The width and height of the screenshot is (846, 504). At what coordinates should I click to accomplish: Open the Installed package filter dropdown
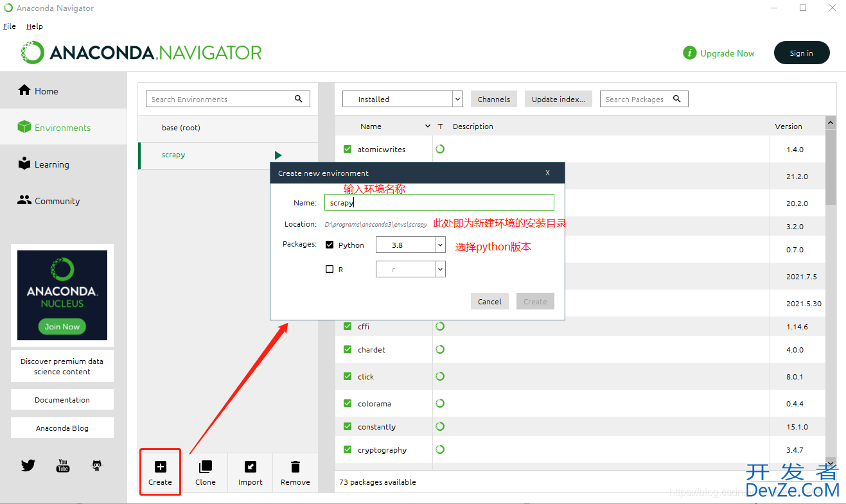[x=403, y=100]
